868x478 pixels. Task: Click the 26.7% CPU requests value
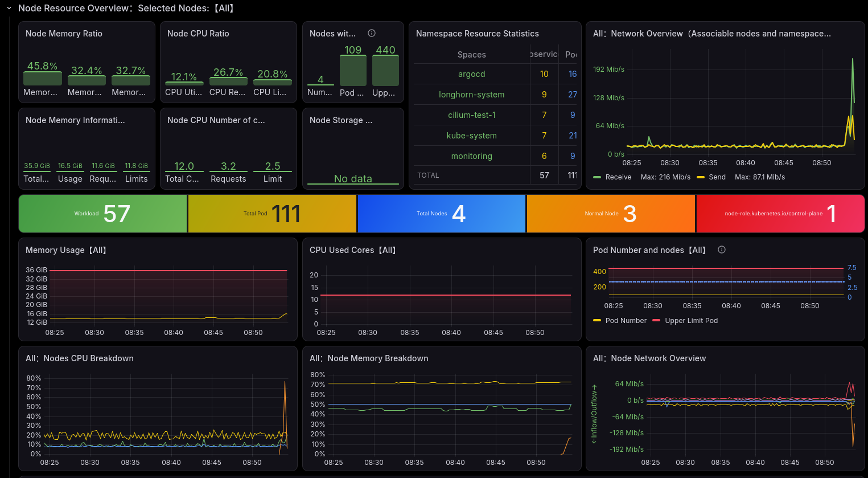228,72
